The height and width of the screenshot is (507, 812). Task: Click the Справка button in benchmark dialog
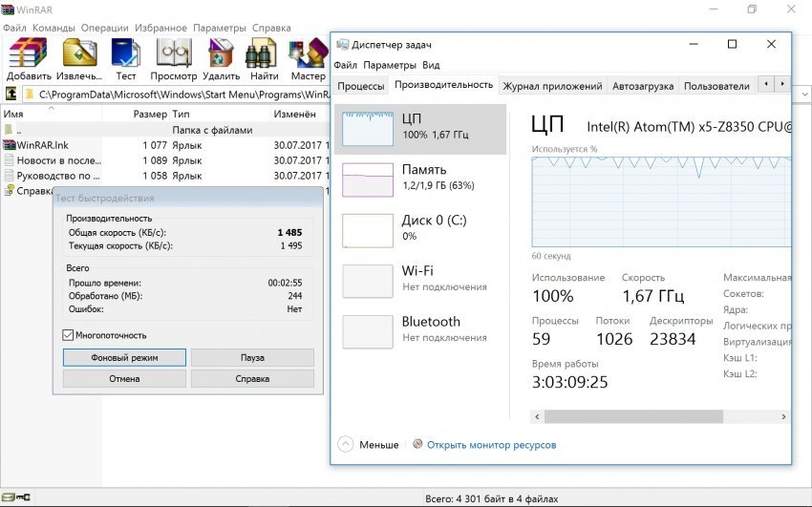coord(252,379)
